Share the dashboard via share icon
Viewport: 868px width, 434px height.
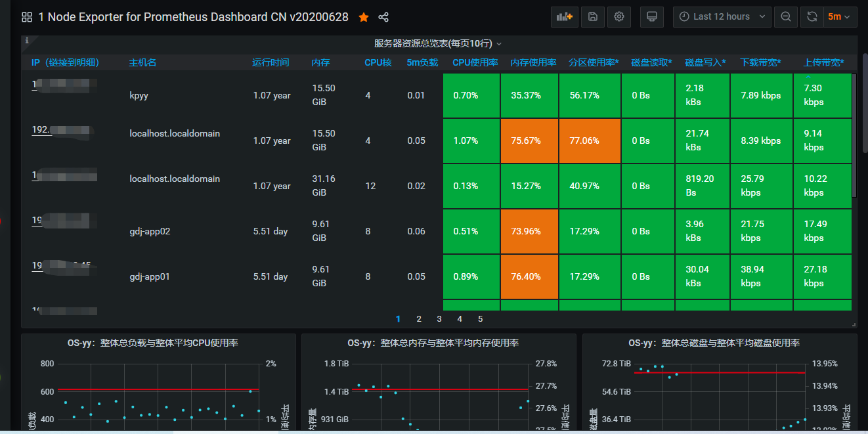384,17
